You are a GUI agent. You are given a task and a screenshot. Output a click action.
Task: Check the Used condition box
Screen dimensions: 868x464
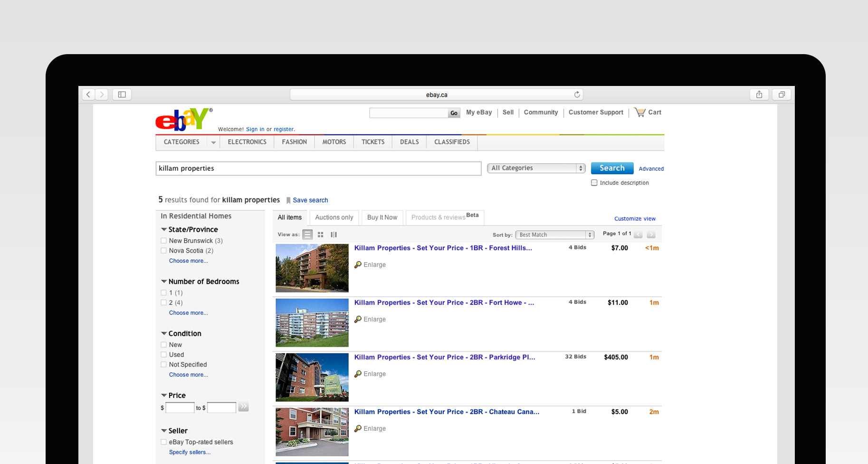click(163, 355)
